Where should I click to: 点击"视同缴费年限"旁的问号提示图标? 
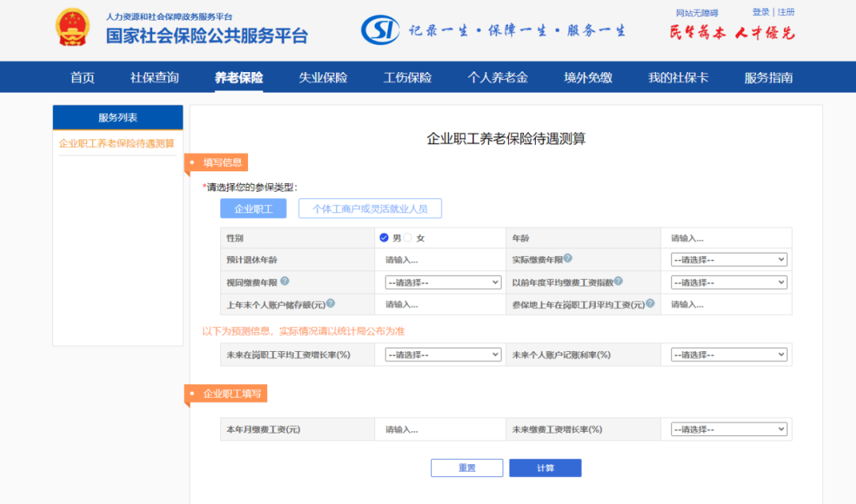click(285, 281)
